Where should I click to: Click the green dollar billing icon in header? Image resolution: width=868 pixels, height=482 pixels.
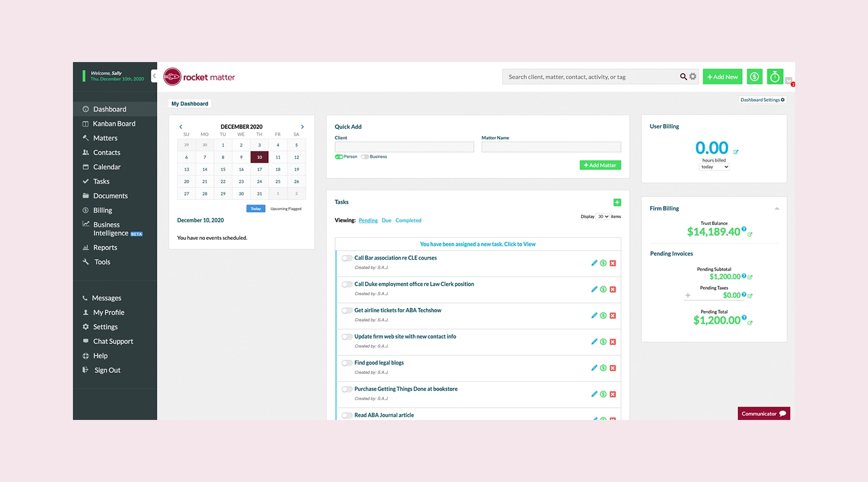[754, 77]
